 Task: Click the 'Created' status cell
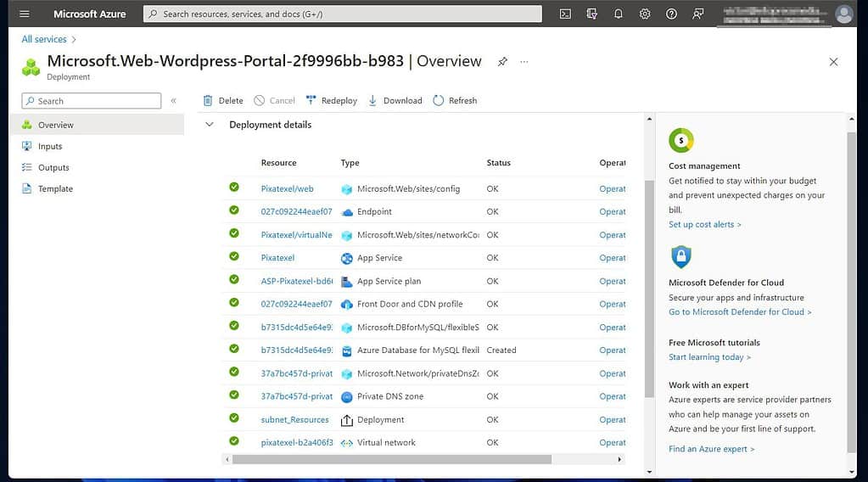point(501,350)
